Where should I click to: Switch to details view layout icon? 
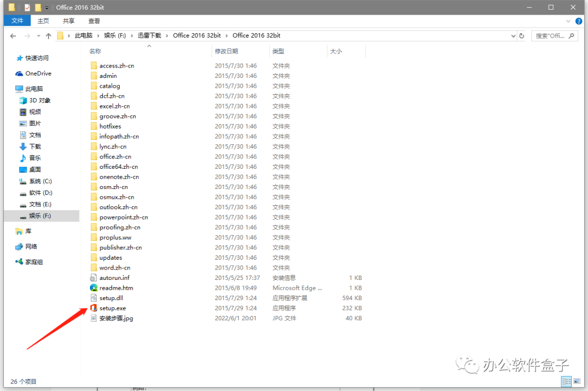coord(566,382)
